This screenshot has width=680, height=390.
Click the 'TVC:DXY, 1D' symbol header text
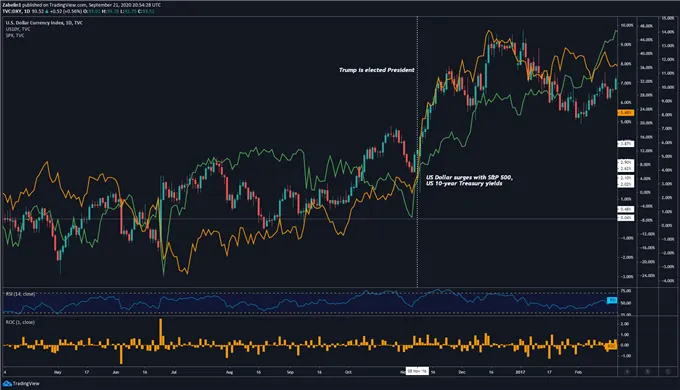[x=16, y=11]
